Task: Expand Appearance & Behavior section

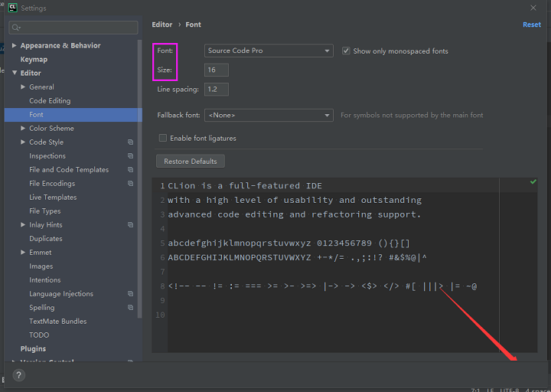Action: click(x=14, y=45)
